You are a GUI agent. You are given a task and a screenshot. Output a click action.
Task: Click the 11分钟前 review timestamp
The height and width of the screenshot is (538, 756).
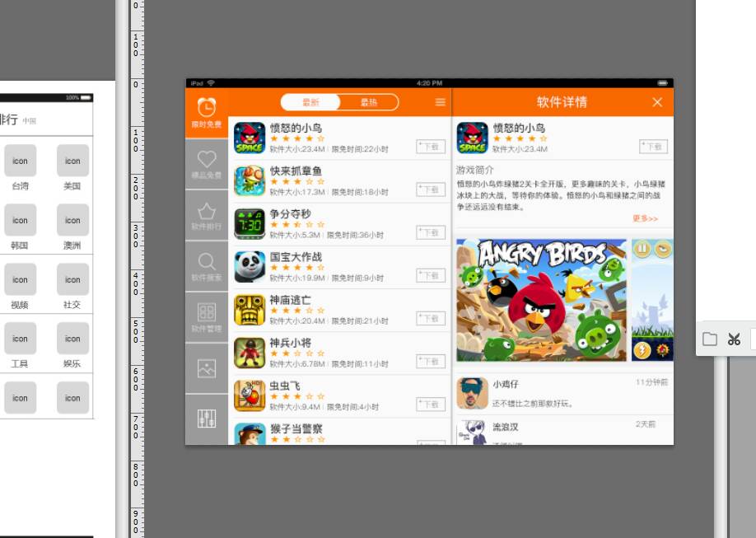click(651, 382)
